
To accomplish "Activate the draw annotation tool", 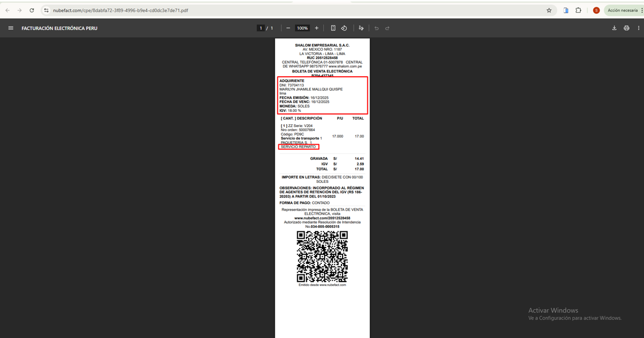I will click(361, 28).
